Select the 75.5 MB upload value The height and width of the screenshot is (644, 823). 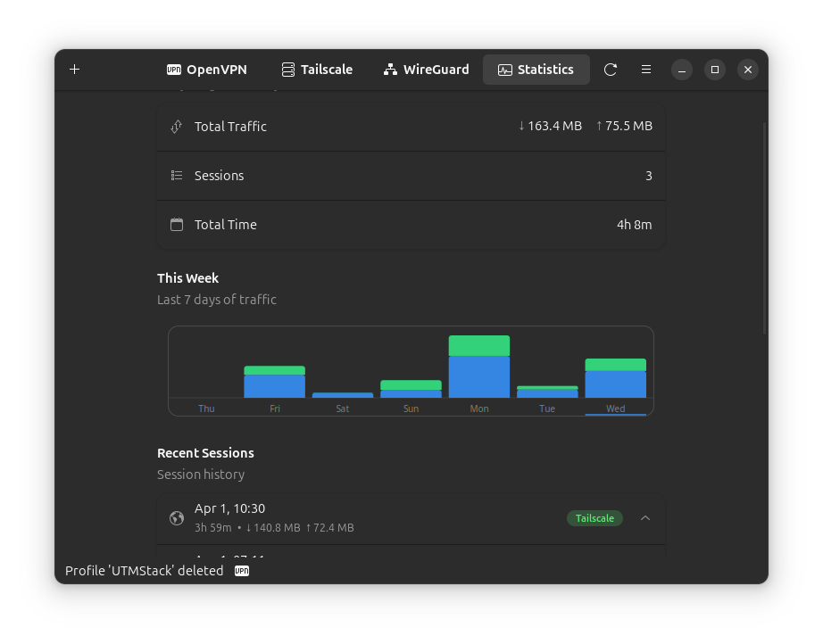pyautogui.click(x=624, y=126)
